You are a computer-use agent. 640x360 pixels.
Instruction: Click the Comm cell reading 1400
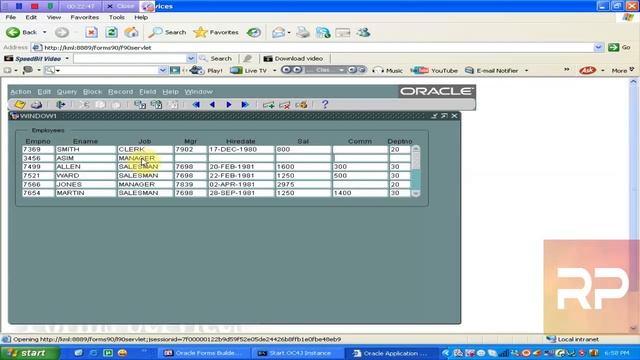[x=360, y=193]
